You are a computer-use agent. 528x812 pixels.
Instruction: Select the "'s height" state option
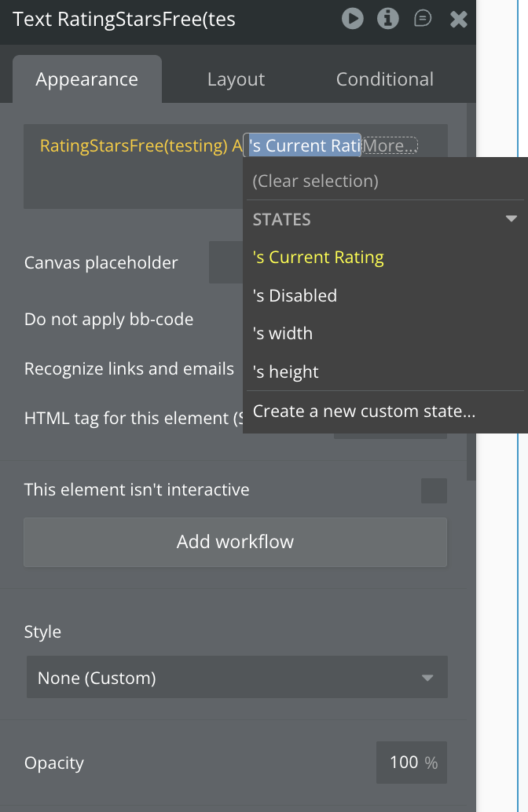tap(285, 371)
